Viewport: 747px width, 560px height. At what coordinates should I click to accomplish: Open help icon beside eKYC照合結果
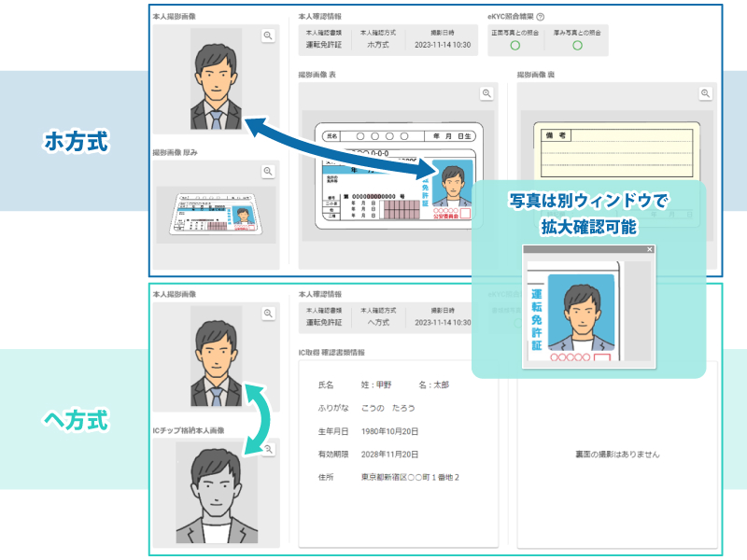(x=541, y=17)
